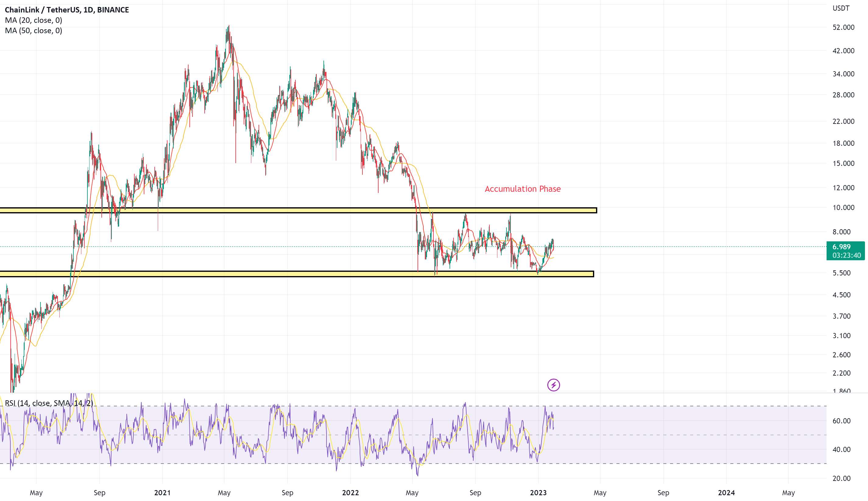Click the 4.500 price axis label
This screenshot has width=868, height=501.
click(x=842, y=295)
